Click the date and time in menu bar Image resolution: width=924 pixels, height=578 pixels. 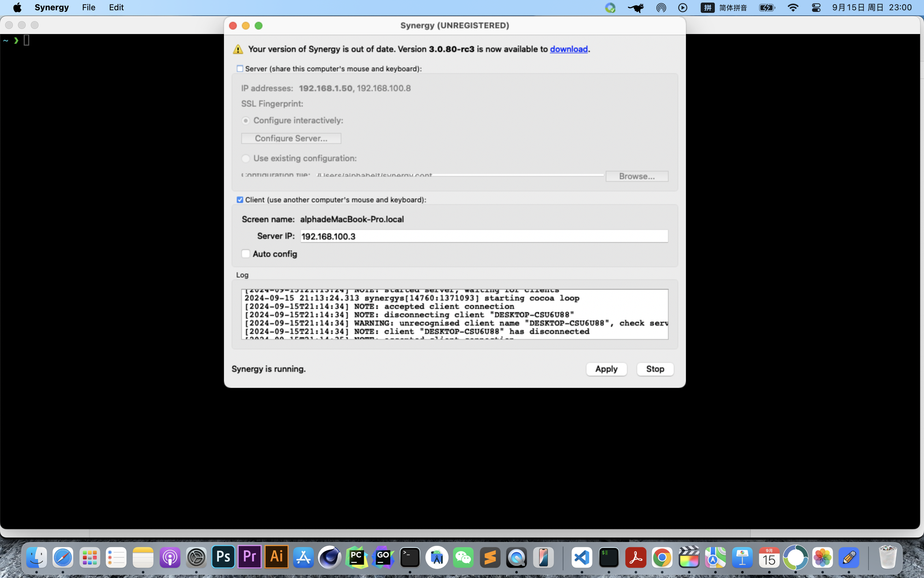click(x=872, y=8)
